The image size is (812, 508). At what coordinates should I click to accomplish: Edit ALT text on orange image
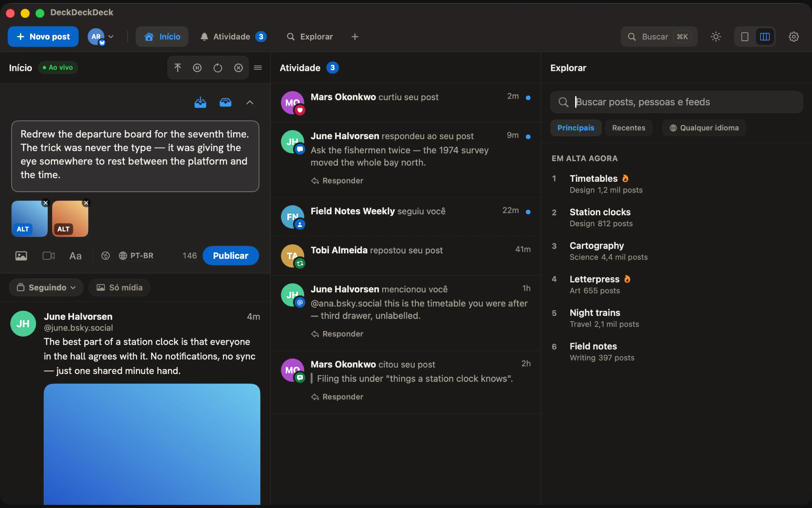(63, 229)
